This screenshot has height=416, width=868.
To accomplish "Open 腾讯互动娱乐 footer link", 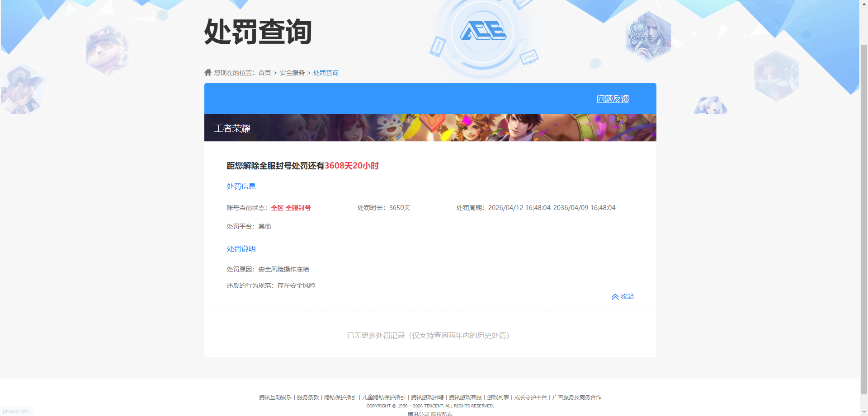I will click(275, 397).
